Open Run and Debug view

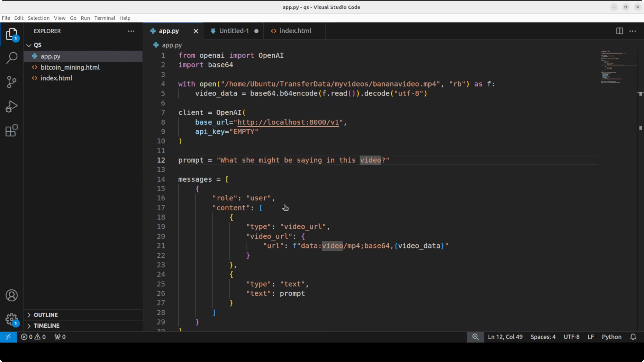pyautogui.click(x=12, y=107)
